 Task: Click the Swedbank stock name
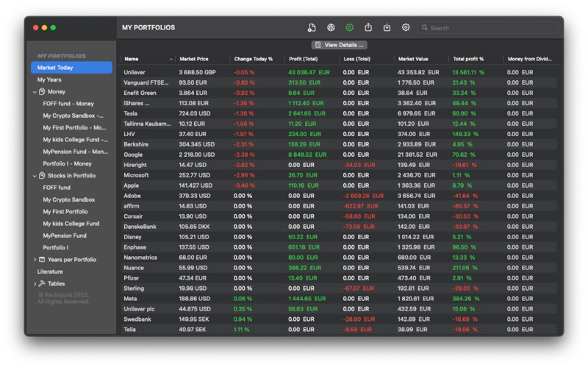[x=137, y=319]
